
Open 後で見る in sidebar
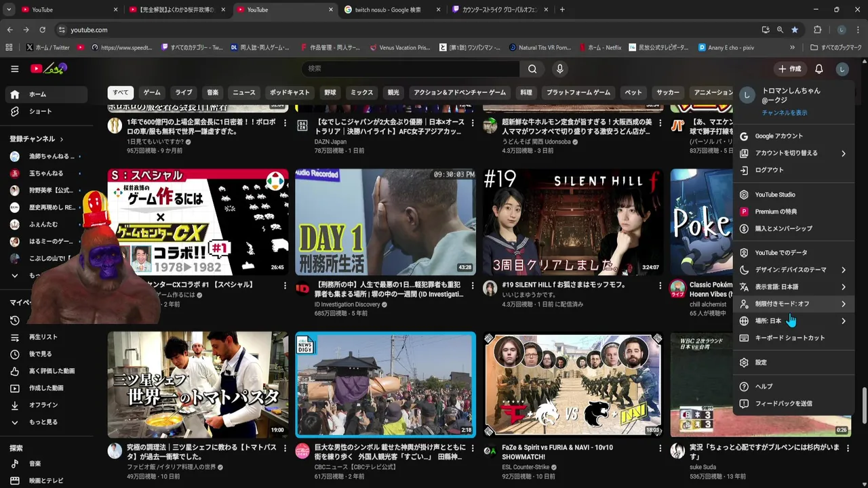coord(45,354)
